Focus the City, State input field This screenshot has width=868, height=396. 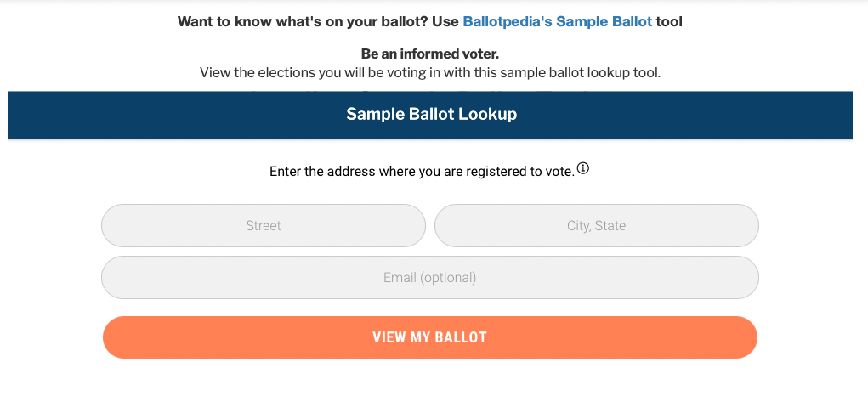(596, 226)
